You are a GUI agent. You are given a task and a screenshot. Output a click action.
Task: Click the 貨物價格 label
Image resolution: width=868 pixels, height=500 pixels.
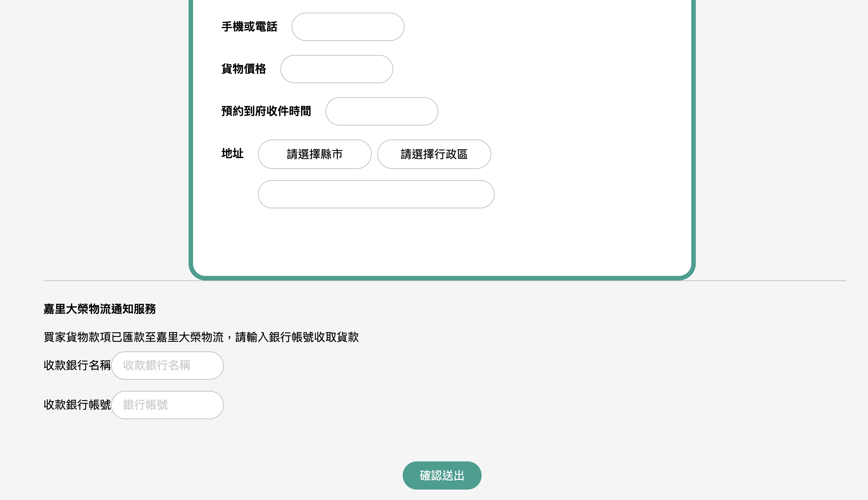244,69
